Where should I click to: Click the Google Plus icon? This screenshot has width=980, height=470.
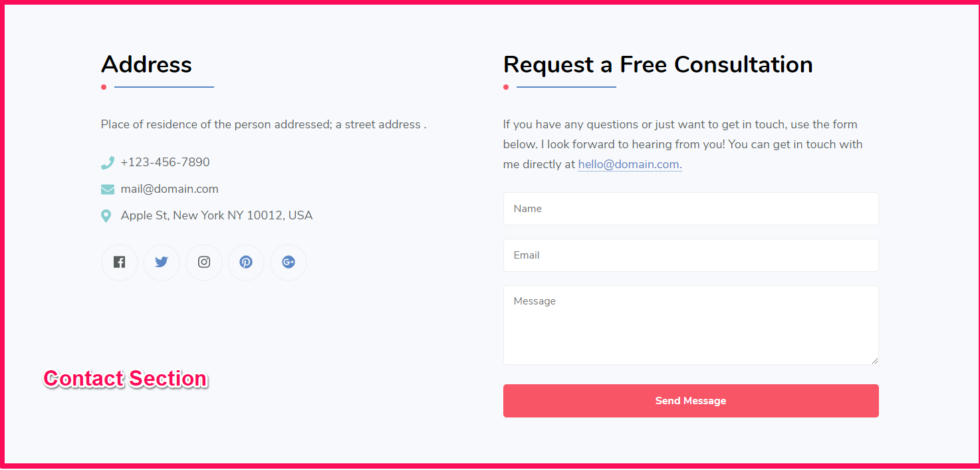tap(289, 262)
